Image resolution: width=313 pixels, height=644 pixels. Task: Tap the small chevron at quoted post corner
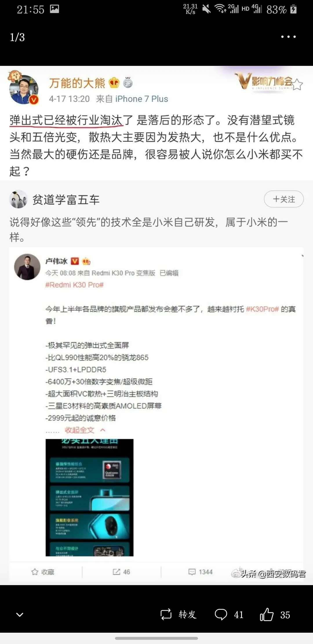302,256
